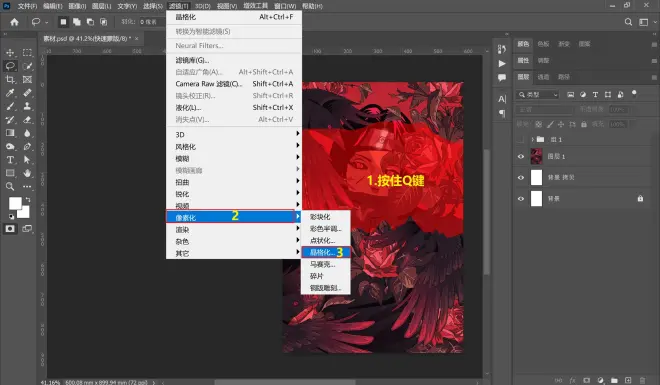Select the Zoom tool
This screenshot has height=385, width=660.
tap(10, 186)
